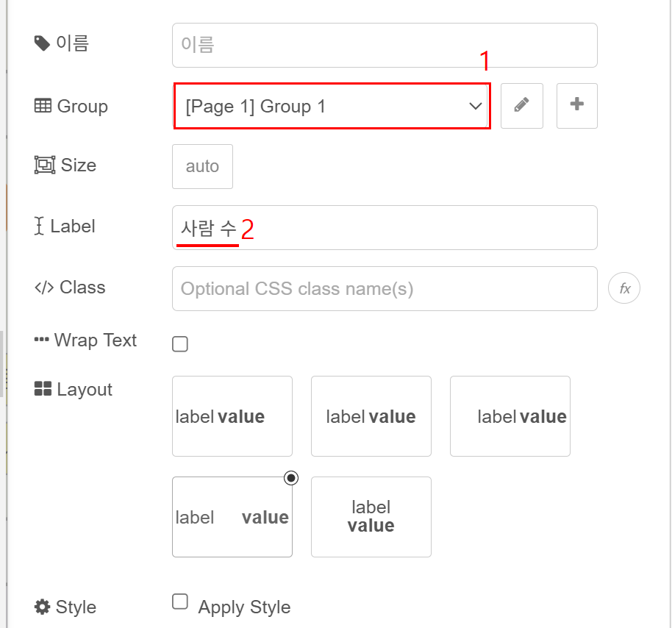The image size is (672, 628).
Task: Pick the right-aligned label value layout
Action: (510, 416)
